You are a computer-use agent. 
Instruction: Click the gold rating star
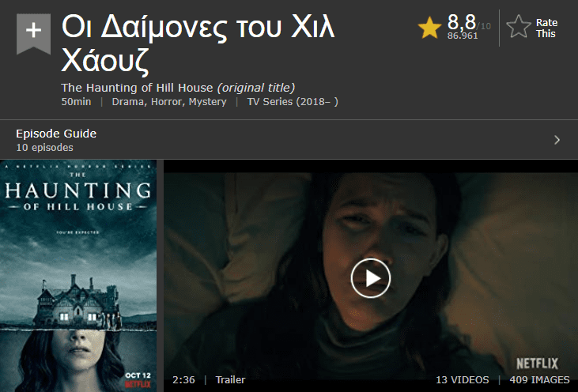[429, 28]
